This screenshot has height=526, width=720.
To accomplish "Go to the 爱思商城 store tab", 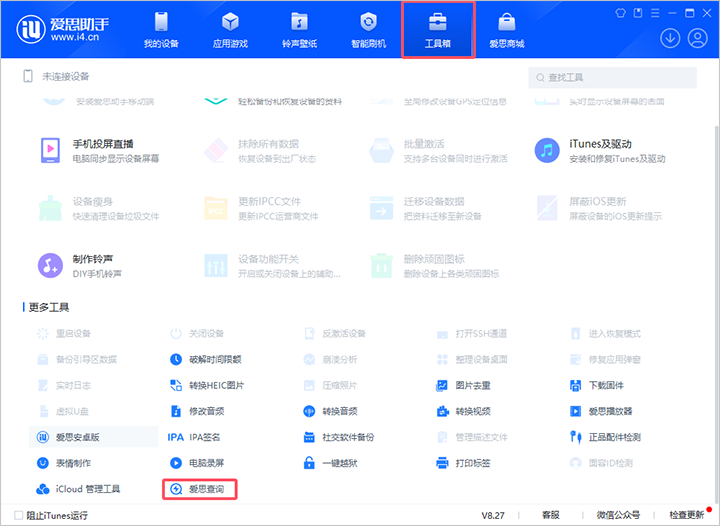I will tap(507, 30).
